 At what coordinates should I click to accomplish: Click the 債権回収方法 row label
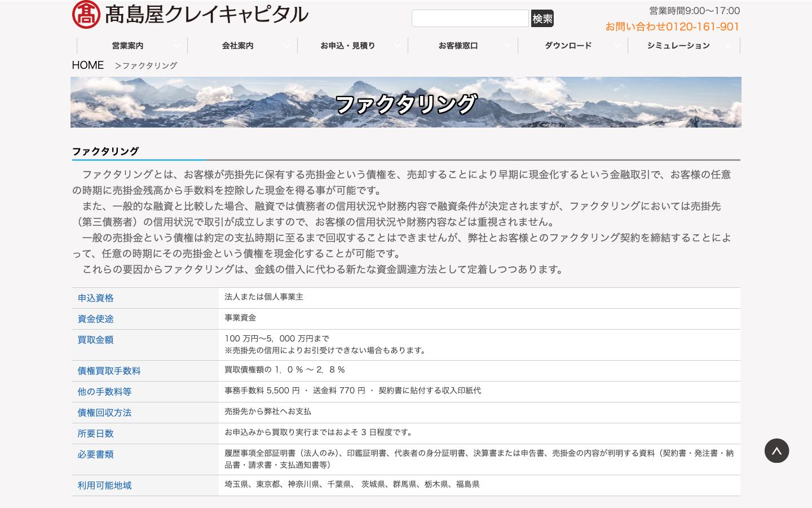pyautogui.click(x=105, y=413)
